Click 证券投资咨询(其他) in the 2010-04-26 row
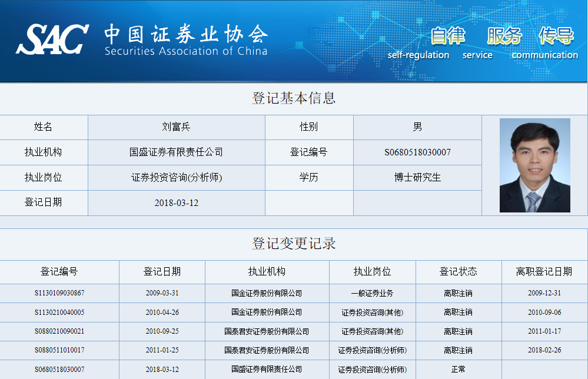 point(372,312)
